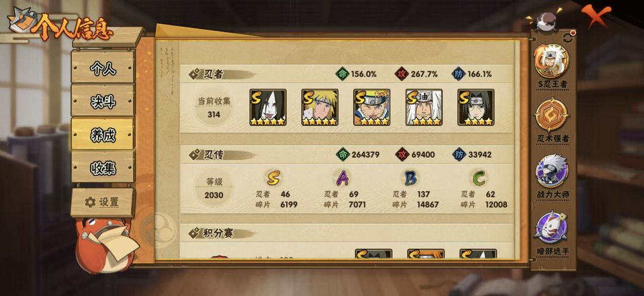Switch to the 个人 tab
Image resolution: width=644 pixels, height=296 pixels.
point(103,67)
